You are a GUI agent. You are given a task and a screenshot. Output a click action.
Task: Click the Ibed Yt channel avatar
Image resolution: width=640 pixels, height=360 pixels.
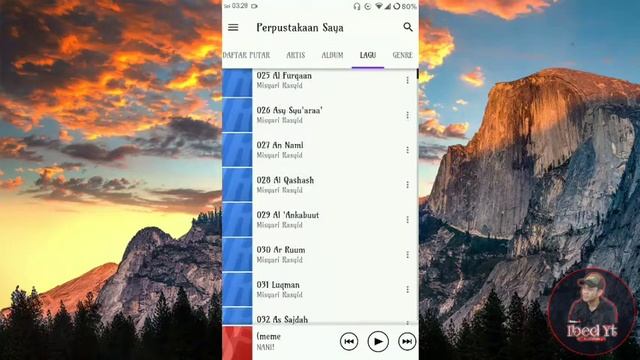click(x=592, y=311)
